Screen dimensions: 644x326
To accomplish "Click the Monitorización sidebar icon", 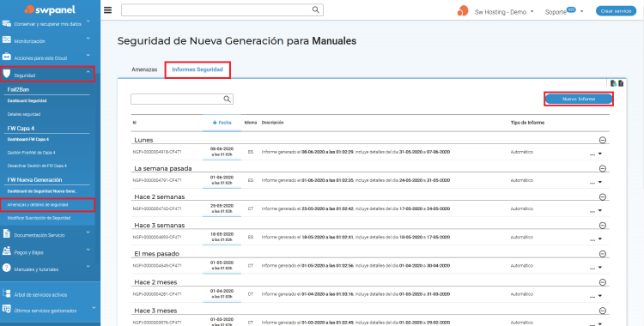I will pyautogui.click(x=7, y=39).
